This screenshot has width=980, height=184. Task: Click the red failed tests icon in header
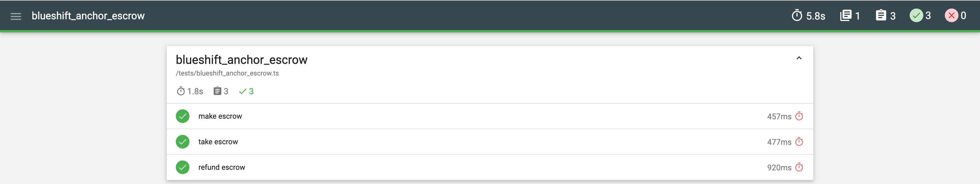pos(951,16)
